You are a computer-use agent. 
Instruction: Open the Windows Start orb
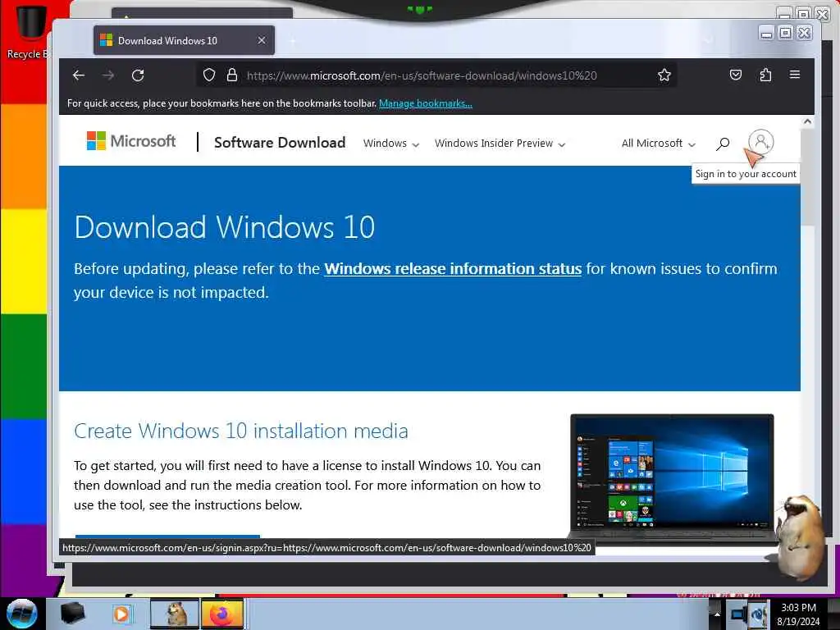point(21,614)
